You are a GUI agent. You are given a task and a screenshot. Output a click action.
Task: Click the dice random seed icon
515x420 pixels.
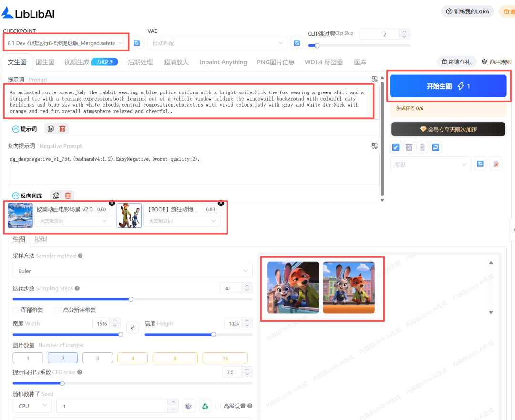(188, 406)
